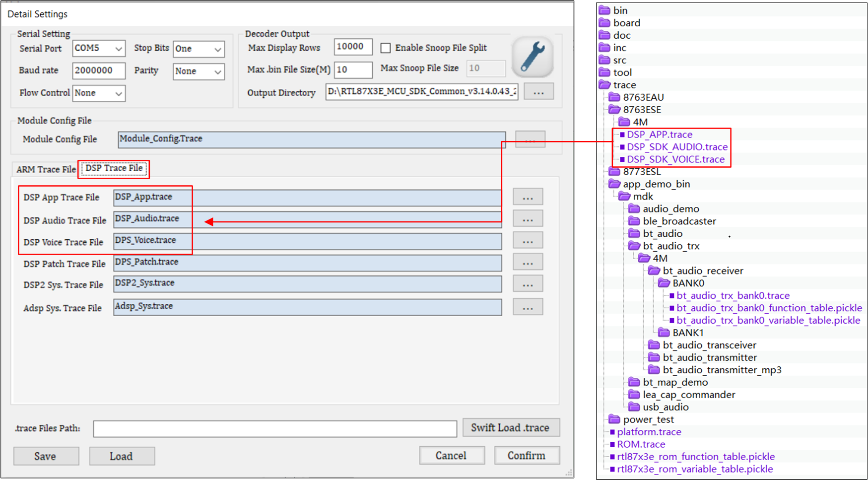
Task: Click the power_test folder icon
Action: [614, 419]
